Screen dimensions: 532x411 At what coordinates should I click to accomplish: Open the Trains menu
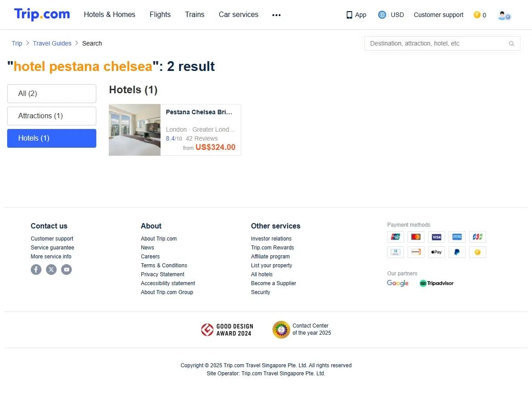[x=194, y=15]
